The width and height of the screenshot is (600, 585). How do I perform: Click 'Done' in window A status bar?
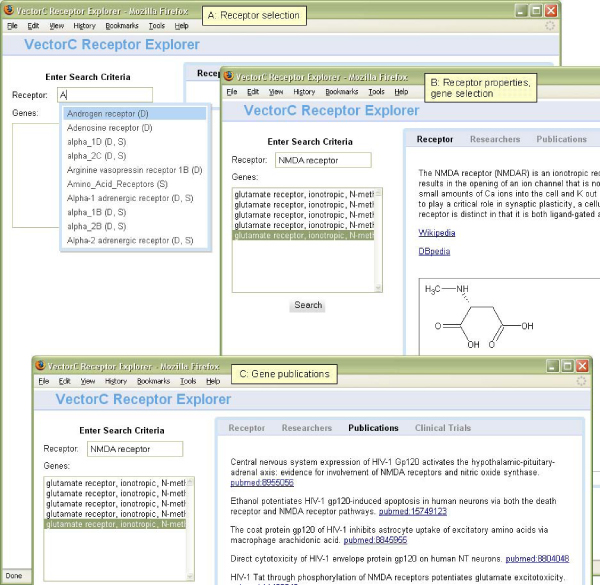click(x=14, y=576)
